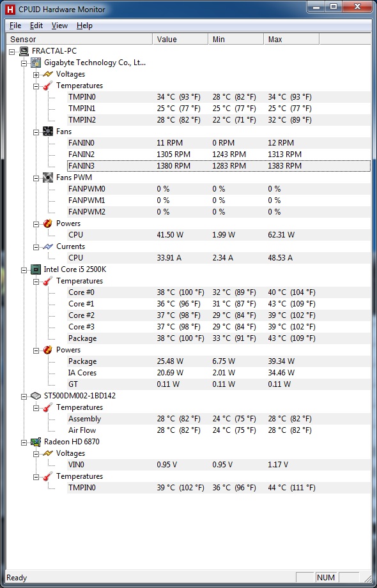Click the CPU Powers flame icon
Viewport: 377px width, 588px height.
pyautogui.click(x=48, y=223)
